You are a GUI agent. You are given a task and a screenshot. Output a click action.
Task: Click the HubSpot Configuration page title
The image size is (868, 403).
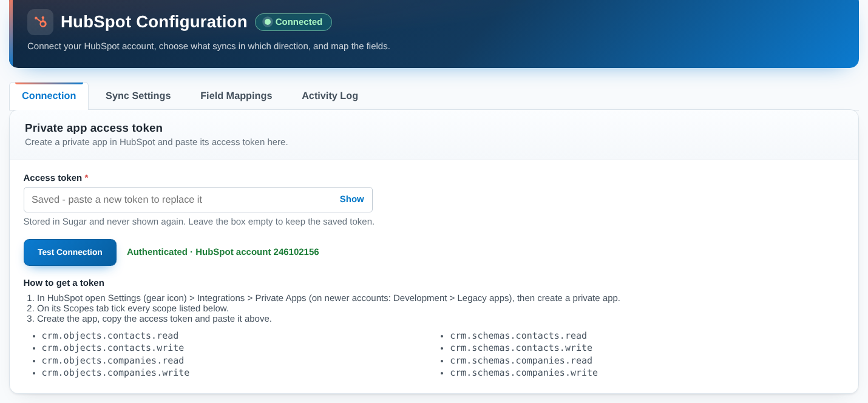pos(154,22)
